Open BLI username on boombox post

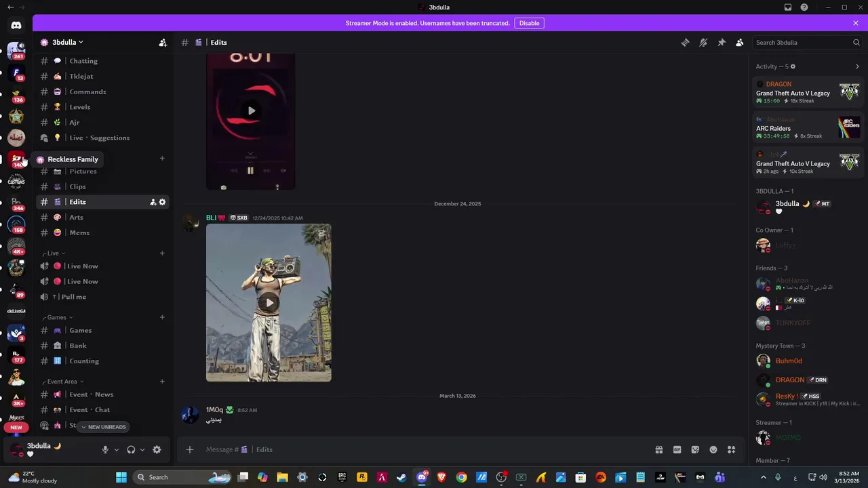click(x=211, y=218)
